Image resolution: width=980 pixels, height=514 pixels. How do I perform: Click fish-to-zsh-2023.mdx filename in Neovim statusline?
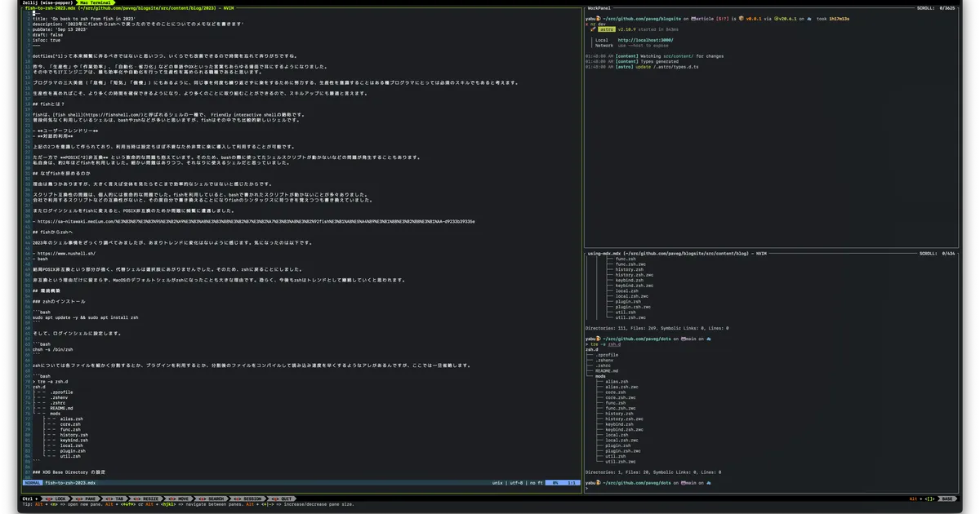[70, 482]
